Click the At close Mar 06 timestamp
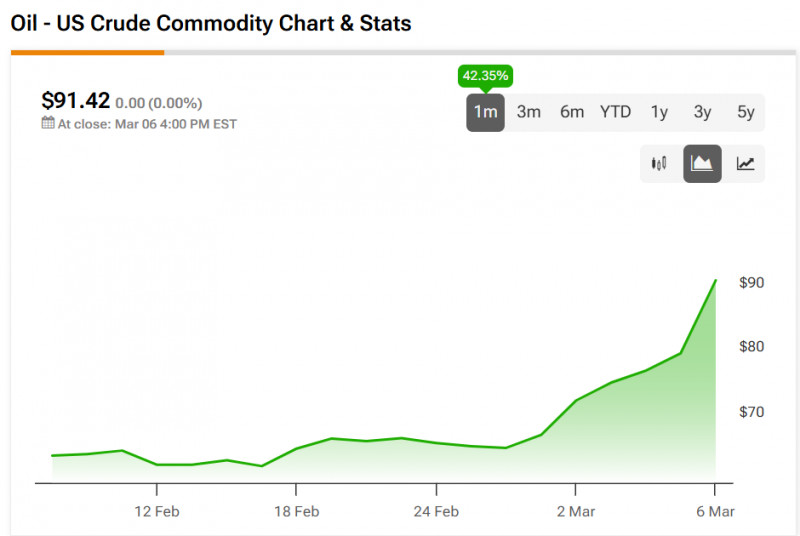This screenshot has width=800, height=536. [147, 124]
